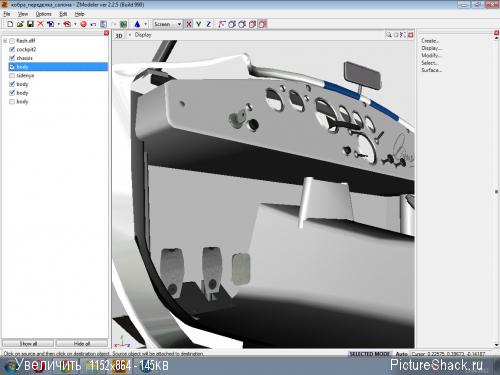Click the 3D view button
Image resolution: width=500 pixels, height=375 pixels.
[x=119, y=35]
